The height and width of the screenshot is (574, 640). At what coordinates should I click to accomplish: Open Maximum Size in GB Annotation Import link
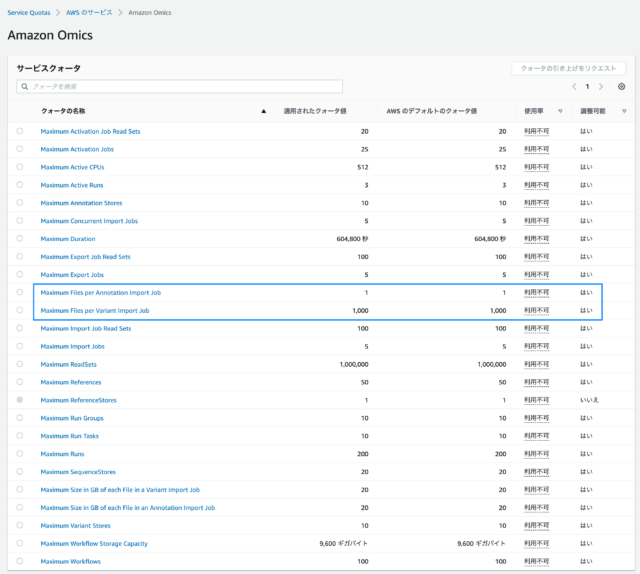pyautogui.click(x=128, y=508)
